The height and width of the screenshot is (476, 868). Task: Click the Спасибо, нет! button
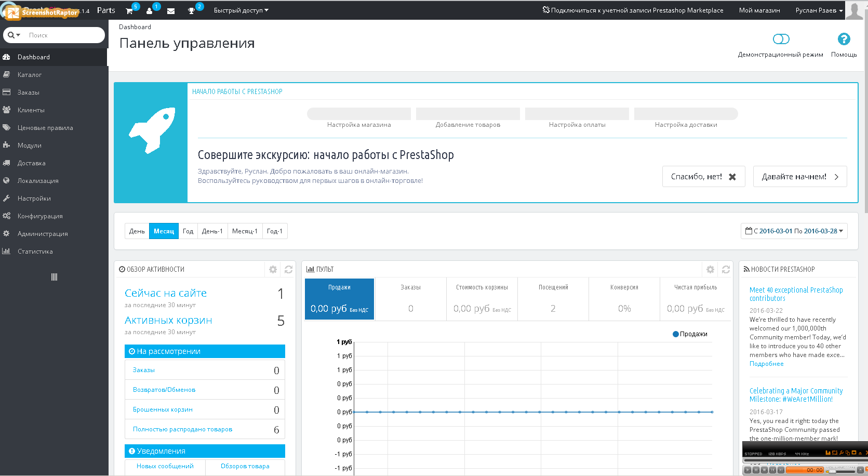coord(704,177)
